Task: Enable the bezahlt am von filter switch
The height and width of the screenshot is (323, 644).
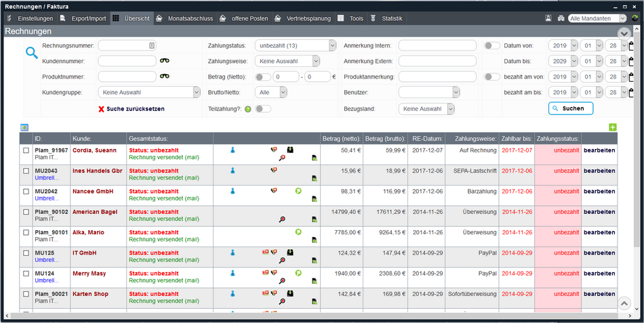Action: pos(491,77)
